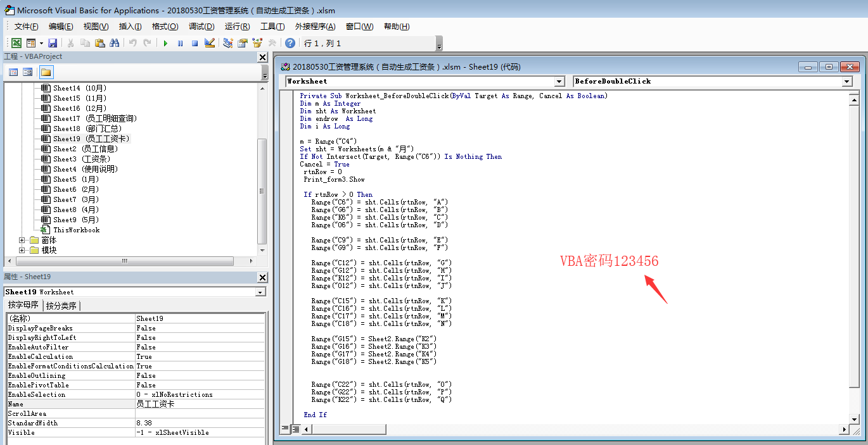Open the 运行(R) menu
This screenshot has height=445, width=868.
pyautogui.click(x=237, y=27)
